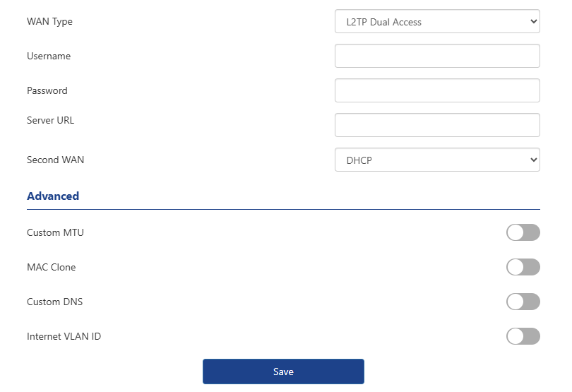Viewport: 572px width, 392px height.
Task: Open the WAN Type dropdown
Action: [437, 22]
